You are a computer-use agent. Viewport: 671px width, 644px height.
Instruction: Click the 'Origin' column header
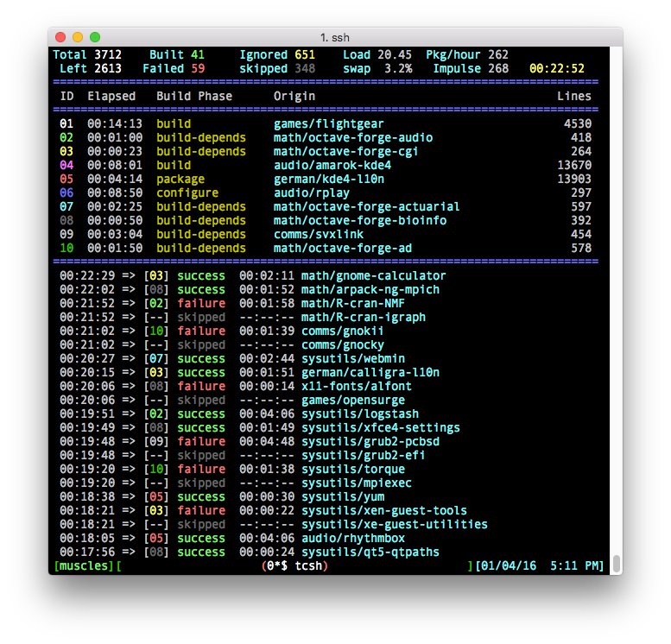tap(294, 96)
